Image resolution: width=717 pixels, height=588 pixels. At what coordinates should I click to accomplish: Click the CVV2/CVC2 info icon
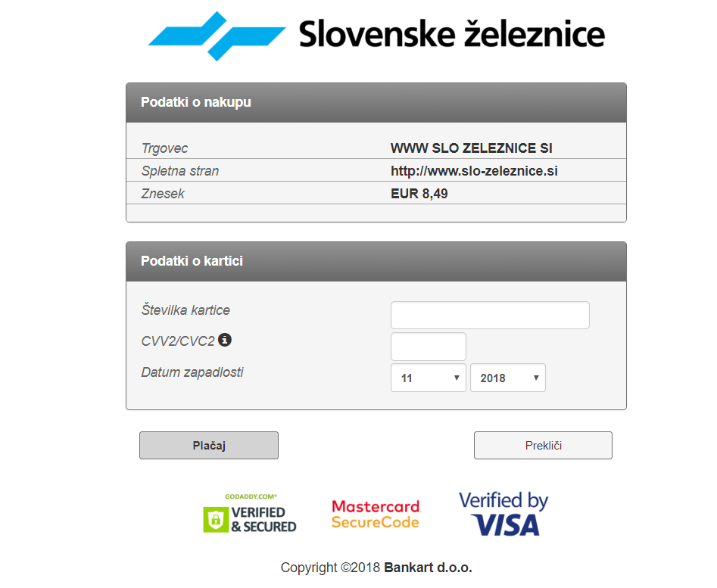225,340
